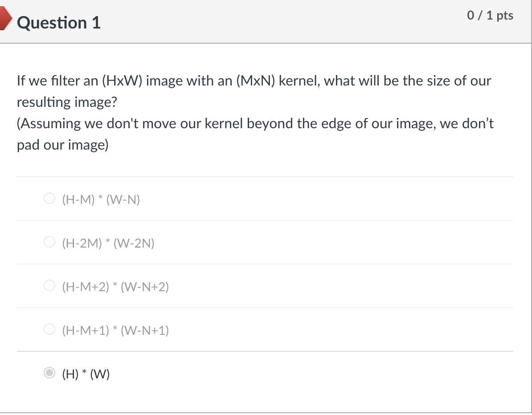The height and width of the screenshot is (415, 532).
Task: Click the answer text (H) * (W)
Action: coord(86,374)
